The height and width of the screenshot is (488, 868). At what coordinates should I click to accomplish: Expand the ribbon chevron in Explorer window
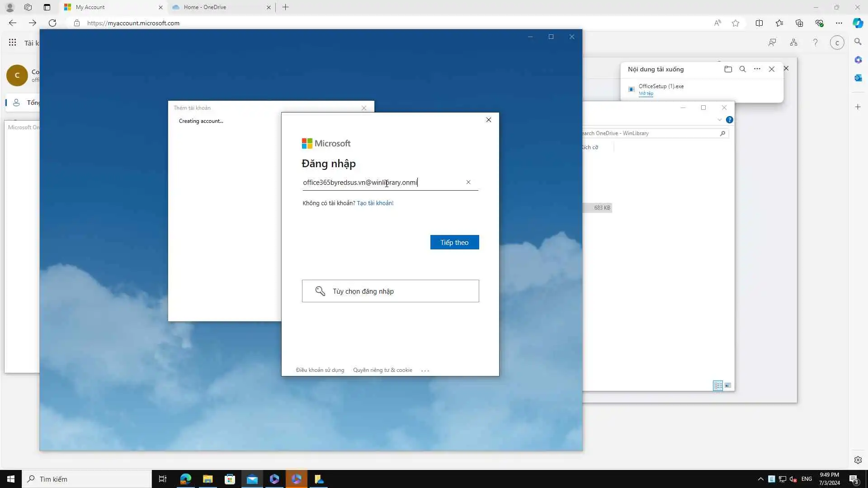[x=719, y=120]
